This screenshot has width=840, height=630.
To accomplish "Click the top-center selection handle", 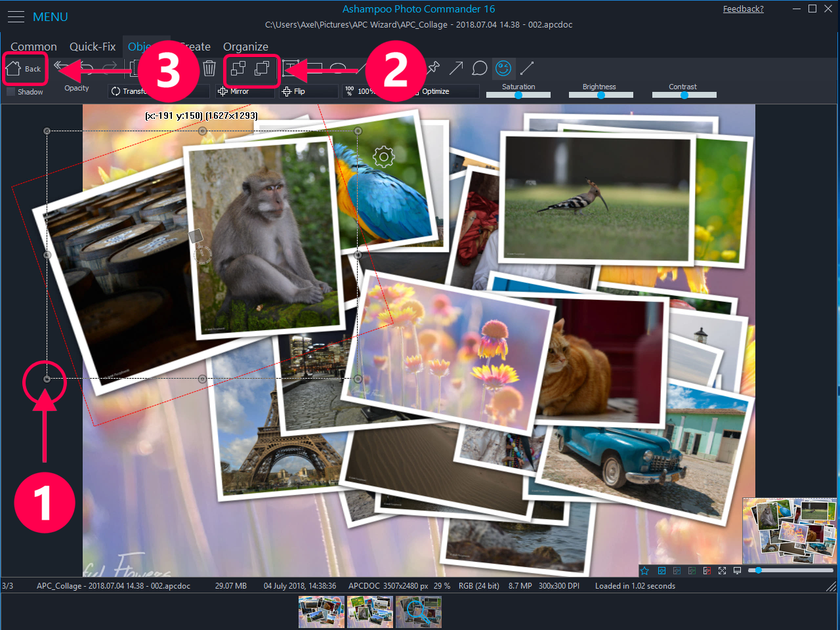I will [202, 131].
